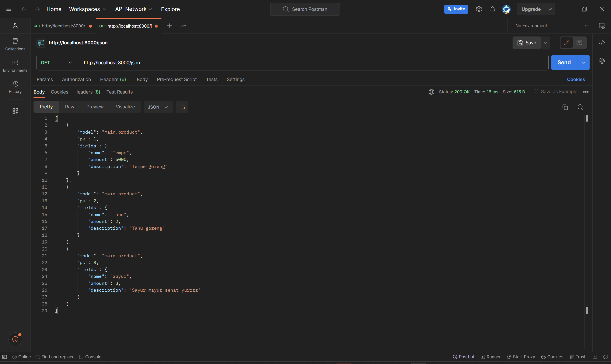
Task: Open the JSON language dropdown
Action: point(158,107)
